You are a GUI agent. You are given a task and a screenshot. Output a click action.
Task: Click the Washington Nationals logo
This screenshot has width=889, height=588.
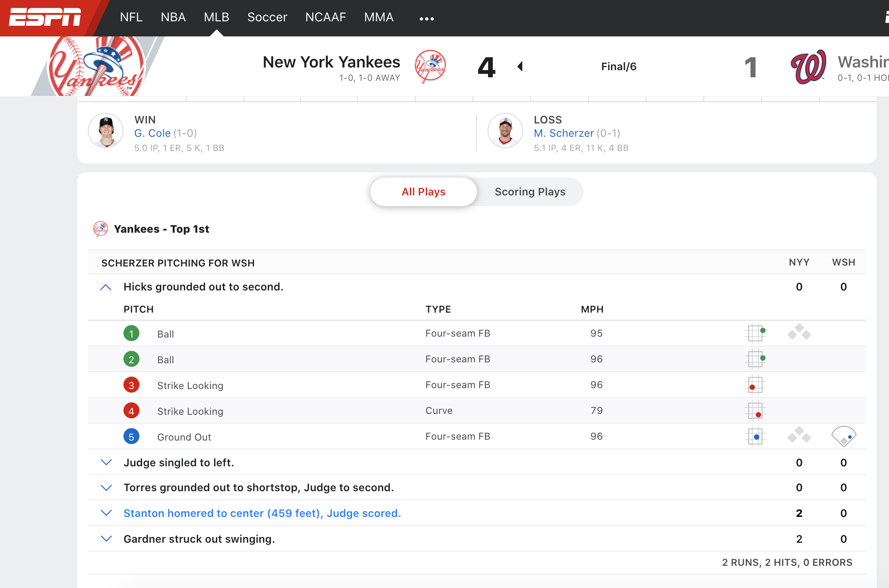[x=808, y=66]
